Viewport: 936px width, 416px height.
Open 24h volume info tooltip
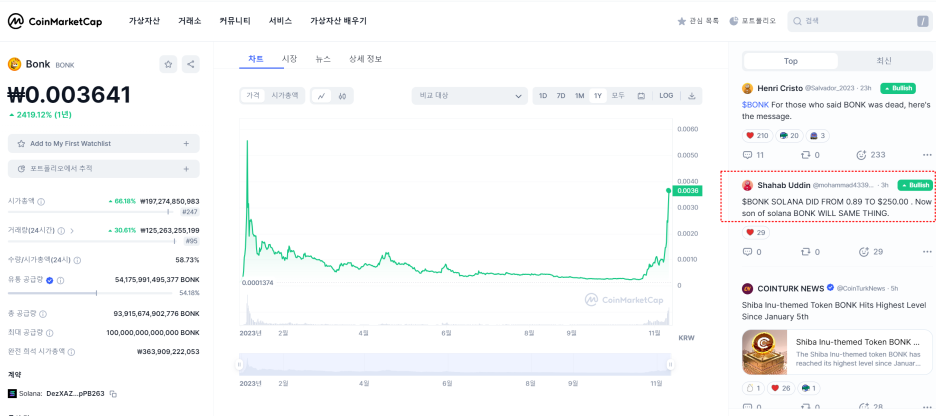click(x=61, y=230)
